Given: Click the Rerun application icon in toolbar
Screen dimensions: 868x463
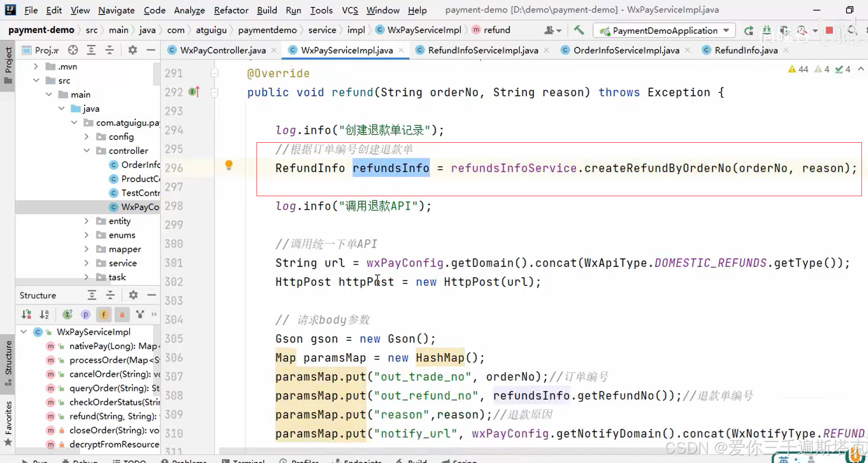Looking at the screenshot, I should click(749, 30).
